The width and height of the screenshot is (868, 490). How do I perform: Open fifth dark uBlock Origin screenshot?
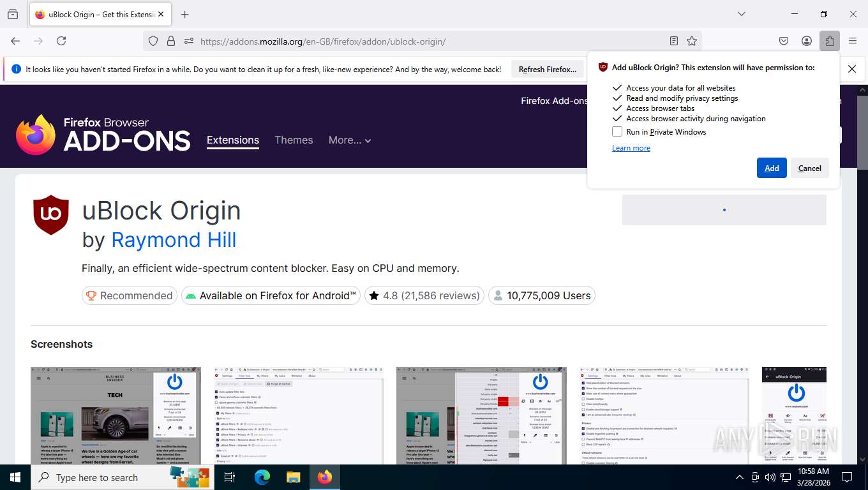pos(794,415)
